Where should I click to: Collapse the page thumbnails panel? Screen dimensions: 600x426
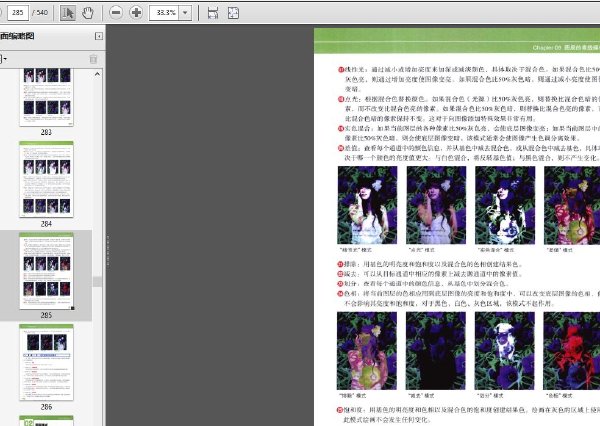[x=99, y=36]
